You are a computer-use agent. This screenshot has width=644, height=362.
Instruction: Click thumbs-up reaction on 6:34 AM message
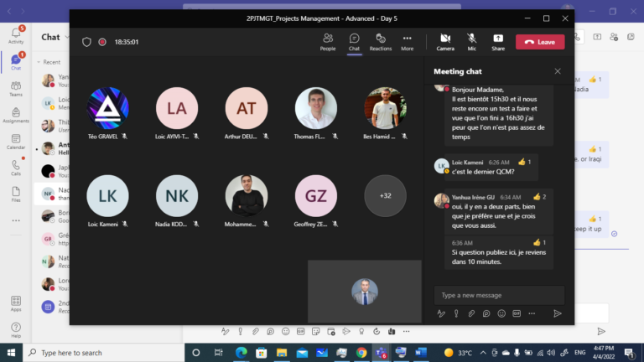[x=539, y=197]
